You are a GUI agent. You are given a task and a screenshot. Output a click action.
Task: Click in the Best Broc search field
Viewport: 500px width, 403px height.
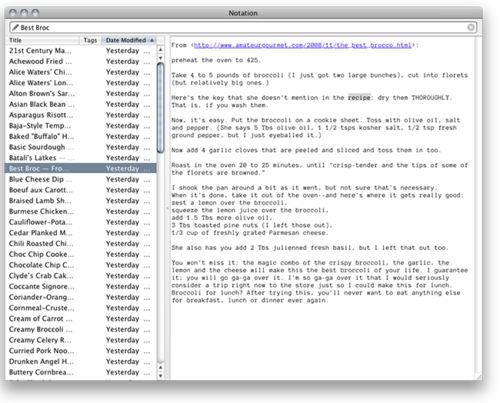(243, 27)
